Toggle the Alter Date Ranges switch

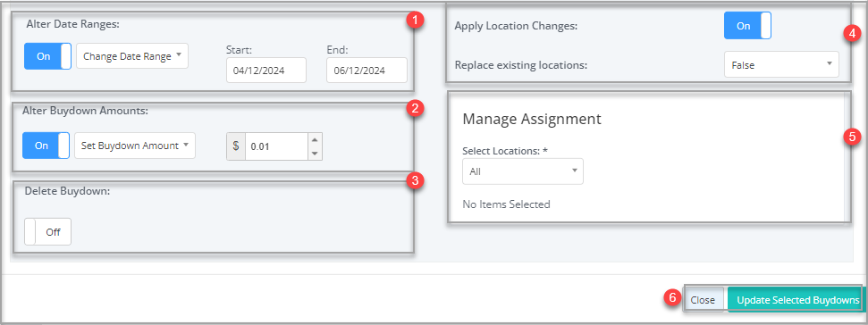point(47,56)
